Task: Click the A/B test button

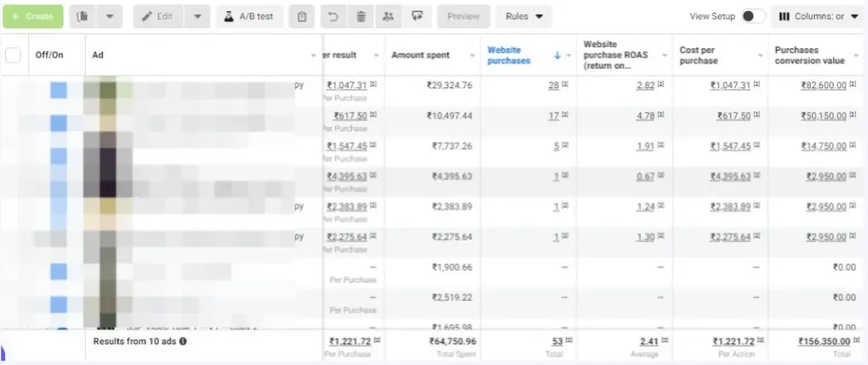Action: pyautogui.click(x=249, y=16)
